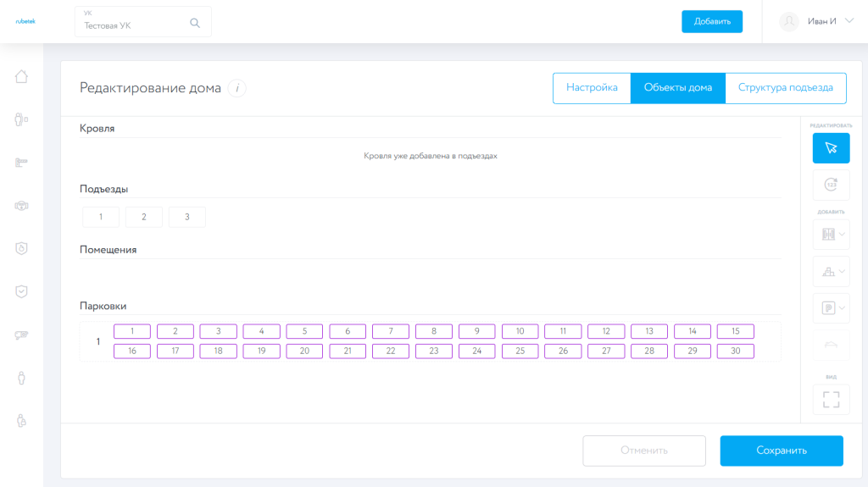The height and width of the screenshot is (487, 868).
Task: Select parking space 28
Action: point(649,351)
